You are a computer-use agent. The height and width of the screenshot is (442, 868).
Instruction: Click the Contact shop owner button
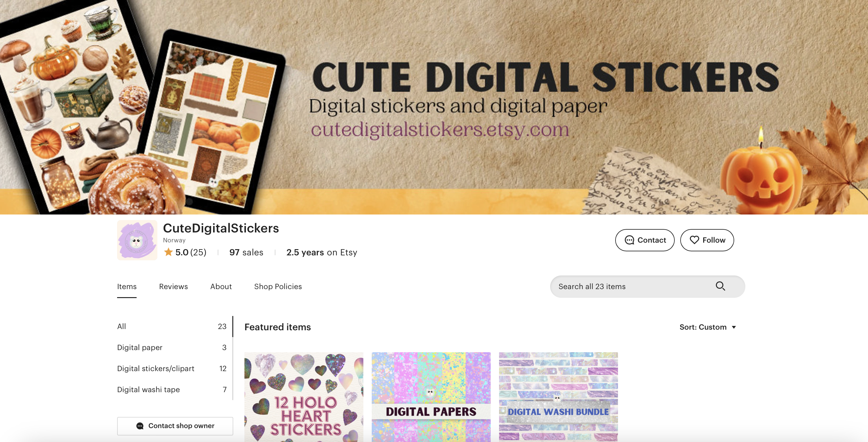(175, 426)
